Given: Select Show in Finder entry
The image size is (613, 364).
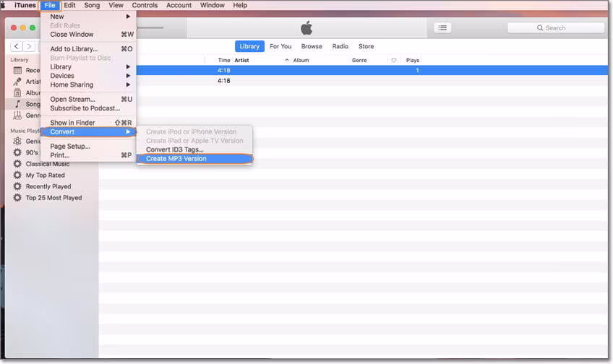Looking at the screenshot, I should [x=88, y=123].
